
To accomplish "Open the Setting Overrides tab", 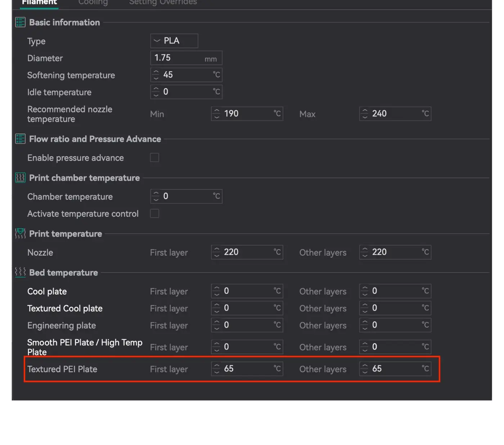I will click(x=163, y=3).
